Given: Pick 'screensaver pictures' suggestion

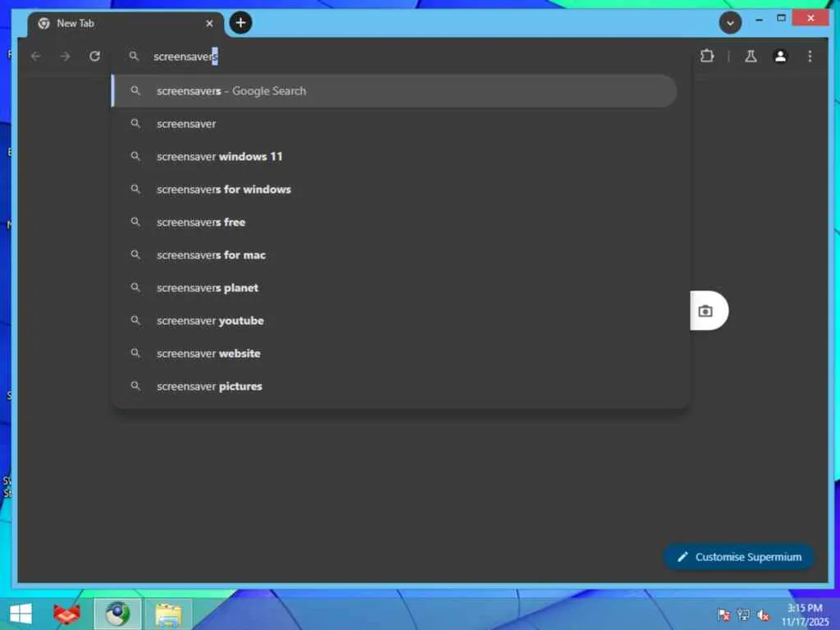Looking at the screenshot, I should point(395,386).
